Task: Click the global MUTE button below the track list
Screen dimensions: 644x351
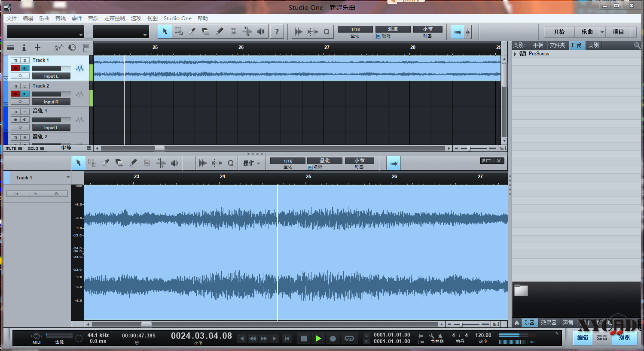Action: [14, 148]
